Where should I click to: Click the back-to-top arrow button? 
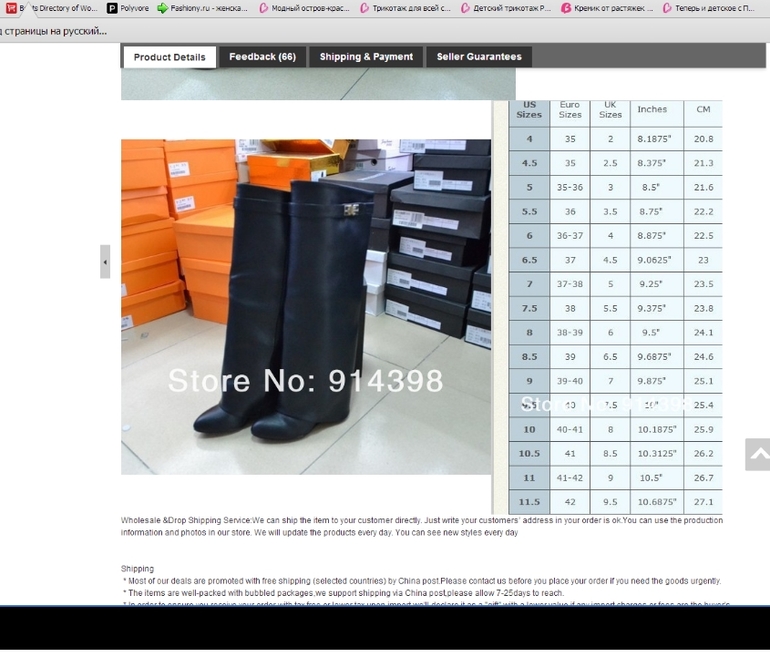click(758, 454)
